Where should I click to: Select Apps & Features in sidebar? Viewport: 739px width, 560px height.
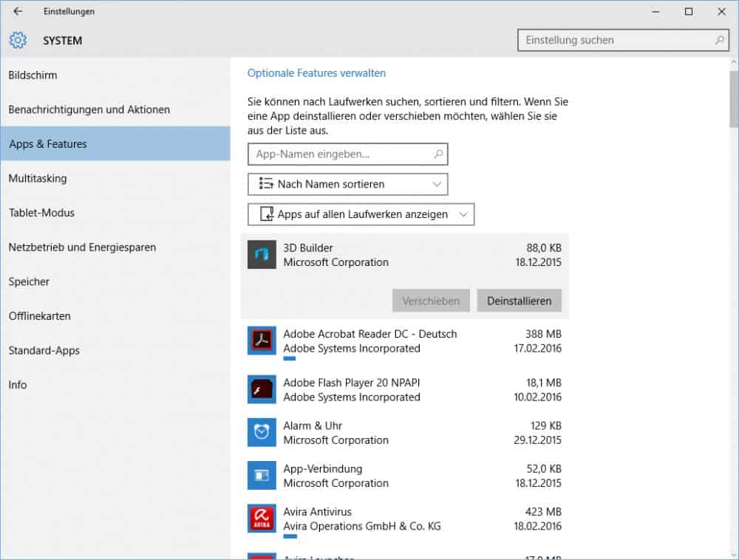pyautogui.click(x=115, y=144)
